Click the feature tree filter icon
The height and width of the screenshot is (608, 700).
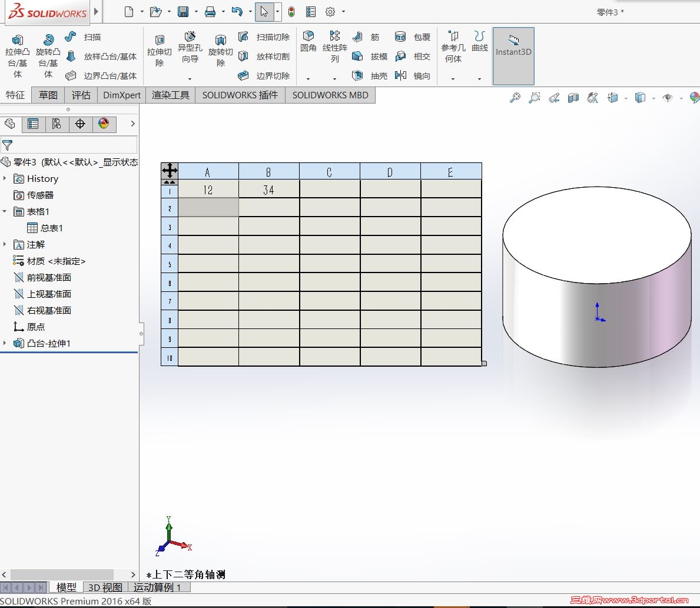tap(7, 145)
